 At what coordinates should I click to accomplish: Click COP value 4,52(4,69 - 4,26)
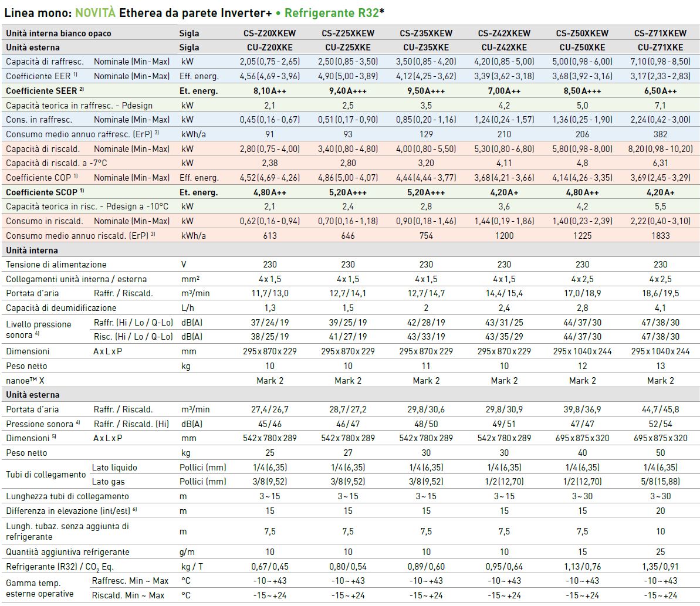click(x=270, y=178)
